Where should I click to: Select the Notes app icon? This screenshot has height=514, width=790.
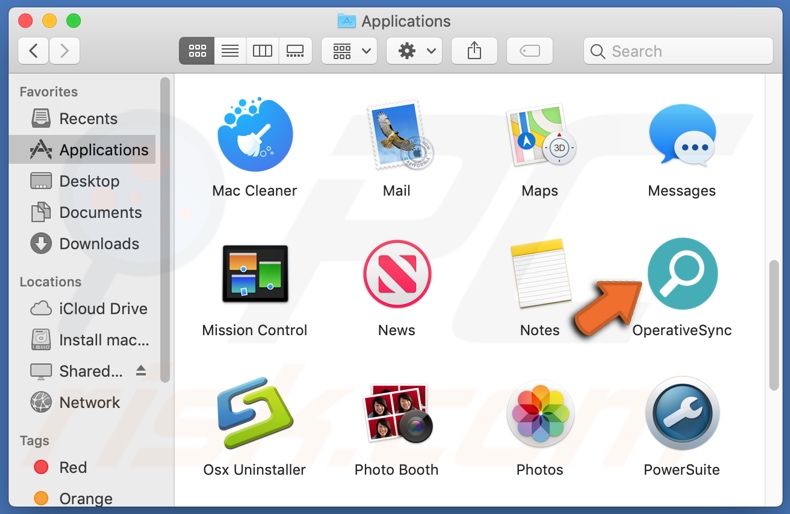(x=540, y=273)
